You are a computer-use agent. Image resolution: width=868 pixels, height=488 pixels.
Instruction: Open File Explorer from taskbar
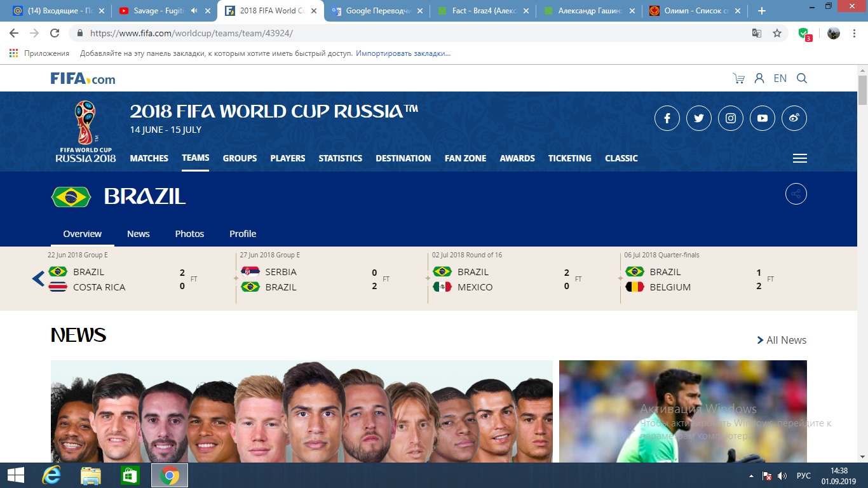click(x=91, y=475)
